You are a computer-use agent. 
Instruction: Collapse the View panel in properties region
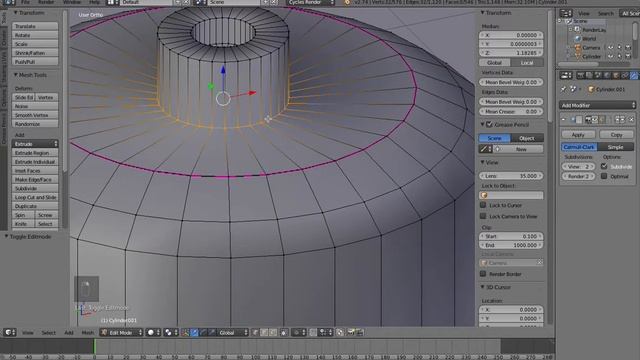[x=482, y=162]
